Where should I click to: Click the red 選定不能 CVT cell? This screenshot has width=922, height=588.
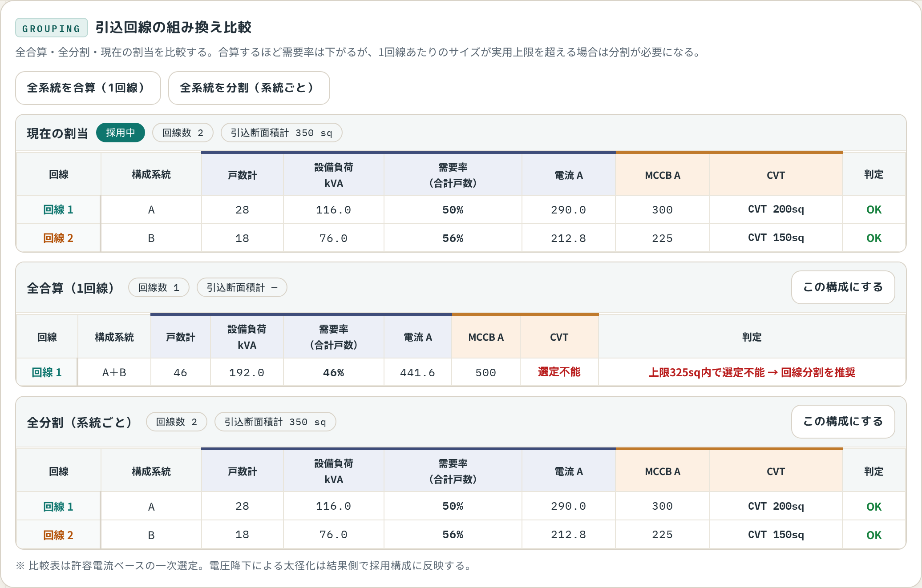coord(559,372)
